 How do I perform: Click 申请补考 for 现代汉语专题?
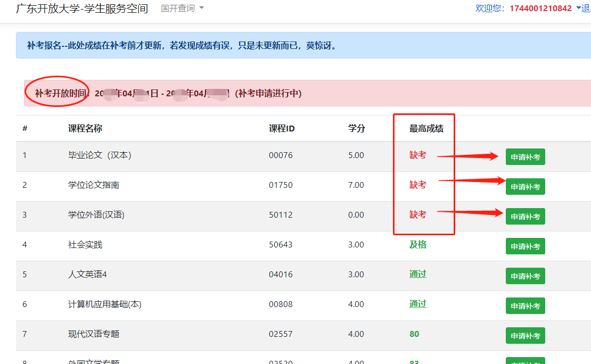point(525,336)
